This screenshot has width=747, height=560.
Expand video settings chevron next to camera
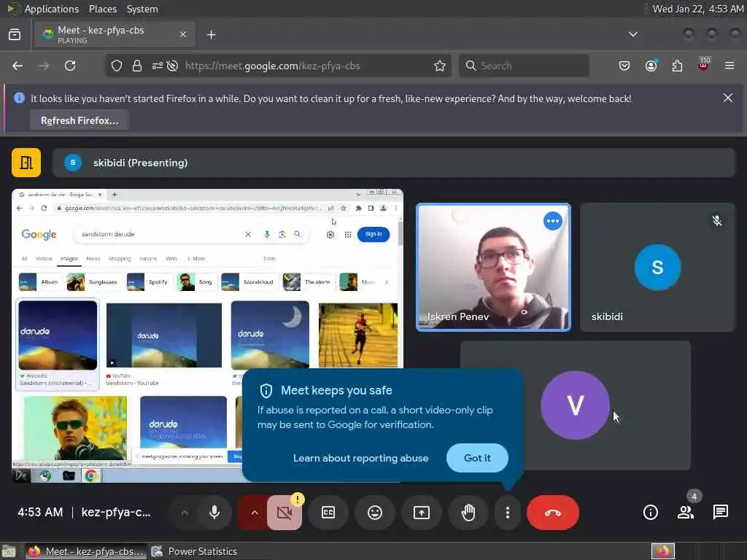click(255, 513)
